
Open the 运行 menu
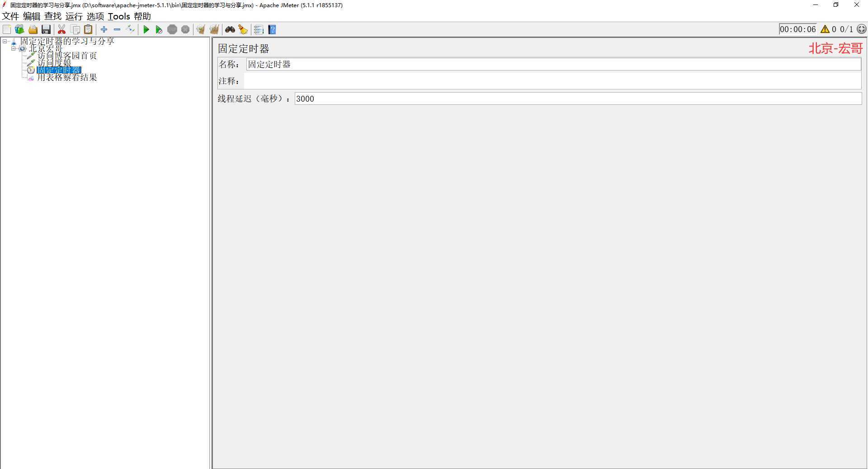74,16
